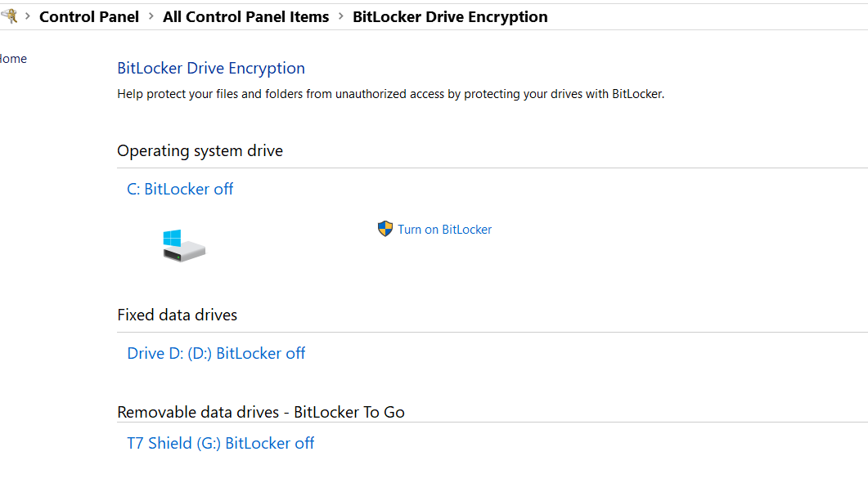
Task: Click the BitLocker Drive Encryption page heading
Action: point(211,69)
